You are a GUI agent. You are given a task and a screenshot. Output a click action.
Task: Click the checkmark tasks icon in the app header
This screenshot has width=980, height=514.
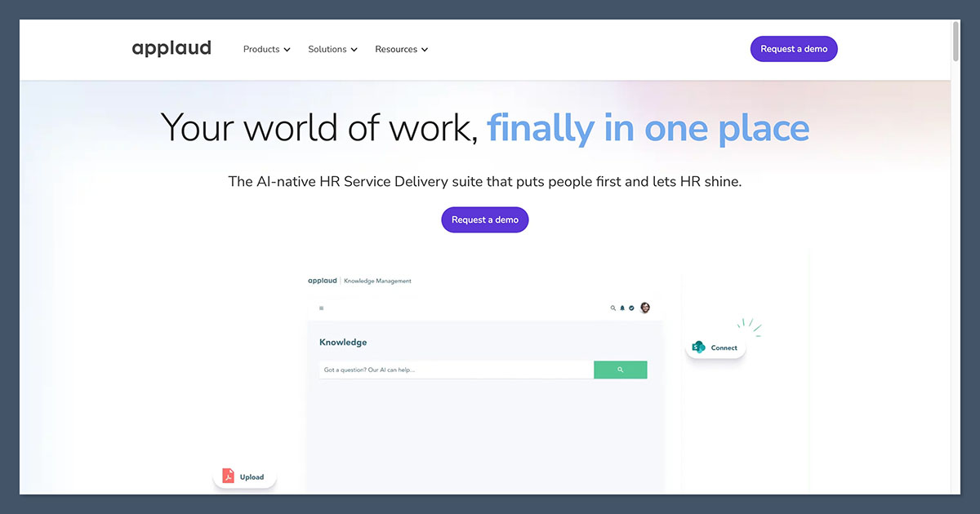[x=631, y=308]
